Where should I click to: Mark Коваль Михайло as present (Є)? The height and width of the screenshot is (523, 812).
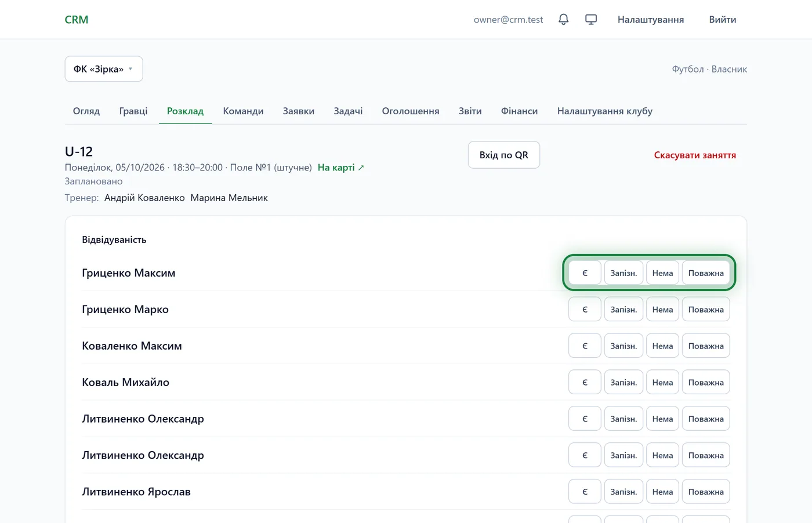585,383
